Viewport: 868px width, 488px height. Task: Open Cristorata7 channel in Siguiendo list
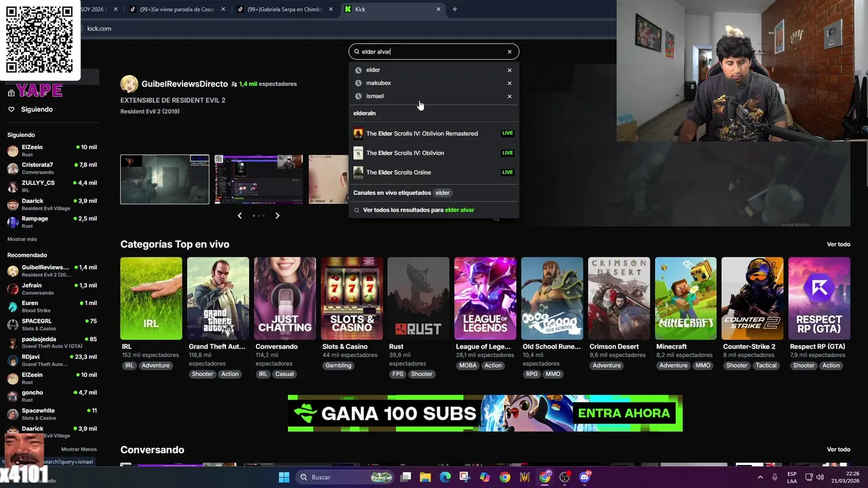(52, 168)
